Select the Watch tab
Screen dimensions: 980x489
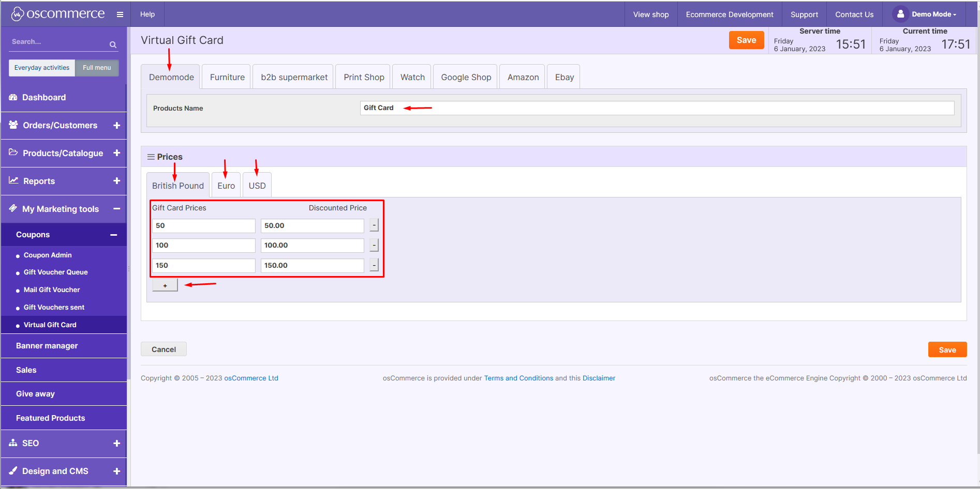tap(412, 77)
